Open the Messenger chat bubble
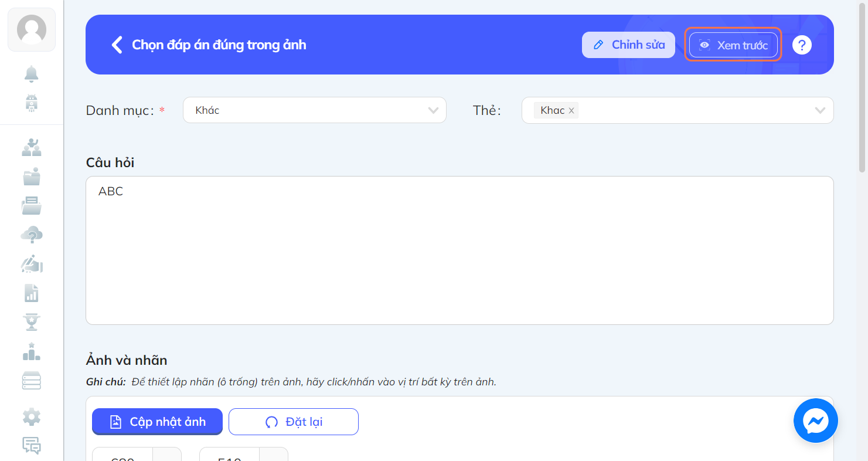 816,421
